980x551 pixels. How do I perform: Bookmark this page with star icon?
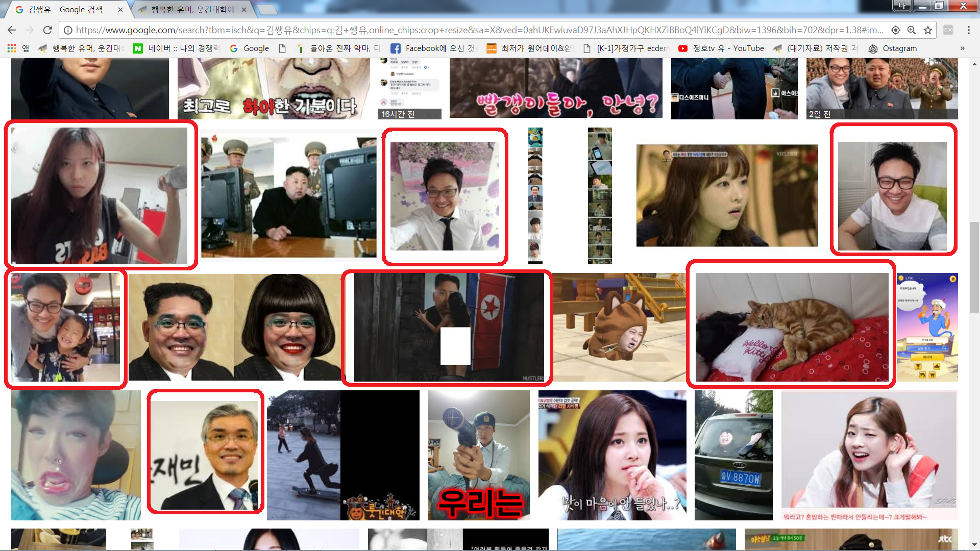928,30
